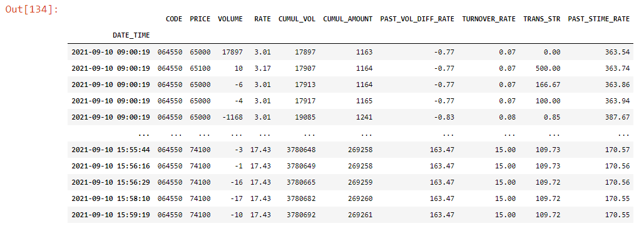
Task: Click CUMUL_AMOUNT value 1241
Action: 364,117
